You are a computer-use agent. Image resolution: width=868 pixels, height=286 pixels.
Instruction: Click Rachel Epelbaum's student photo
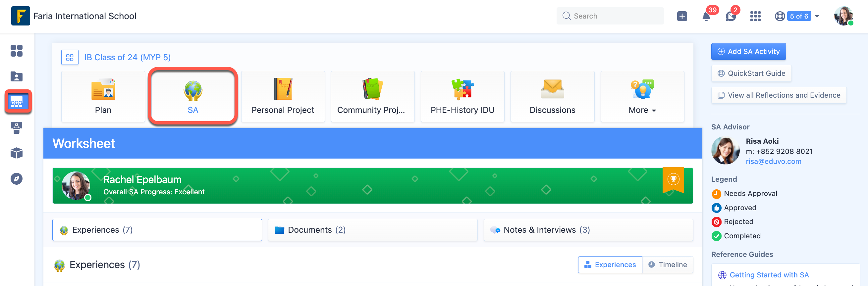tap(76, 185)
